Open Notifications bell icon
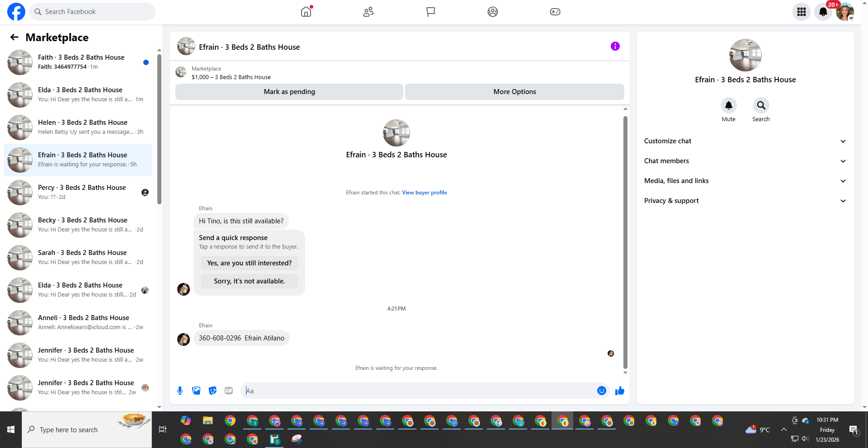Image resolution: width=868 pixels, height=448 pixels. click(823, 12)
